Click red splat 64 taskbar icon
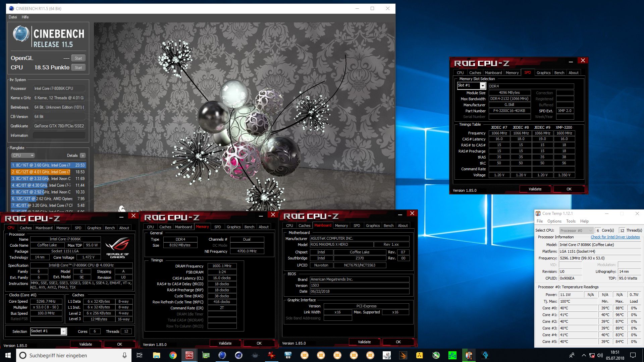Viewport: 644px width, 362px height. click(271, 355)
